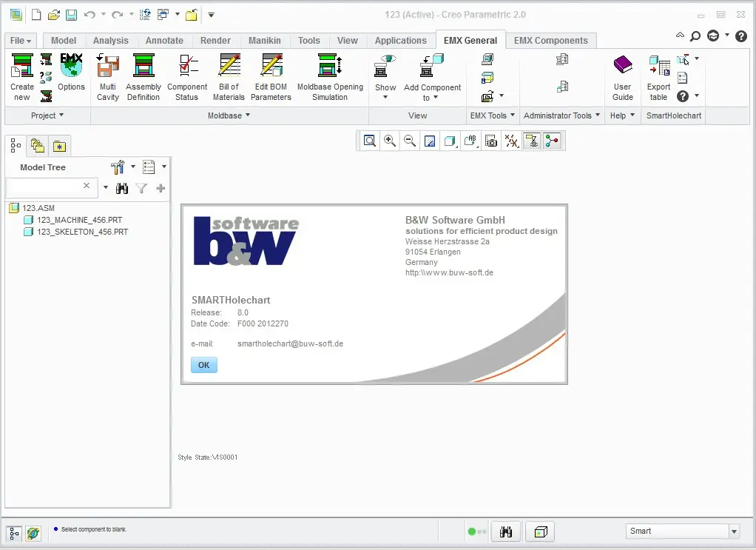This screenshot has width=756, height=550.
Task: Open an existing file via folder icon
Action: coord(53,15)
